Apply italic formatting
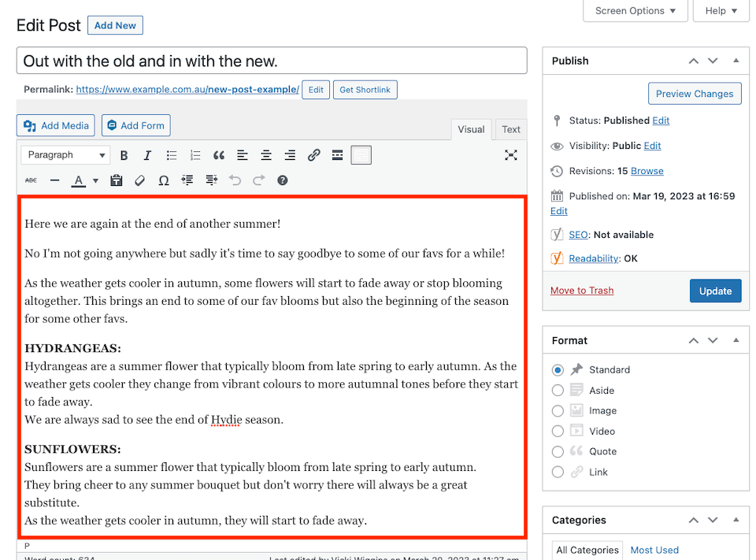Image resolution: width=756 pixels, height=560 pixels. coord(147,155)
